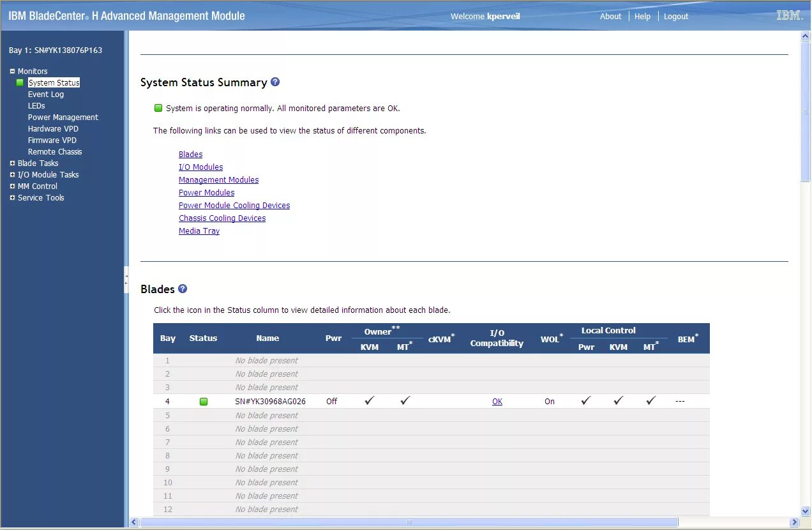Screen dimensions: 812x530
Task: Open LEDs page in Monitors
Action: (x=36, y=106)
